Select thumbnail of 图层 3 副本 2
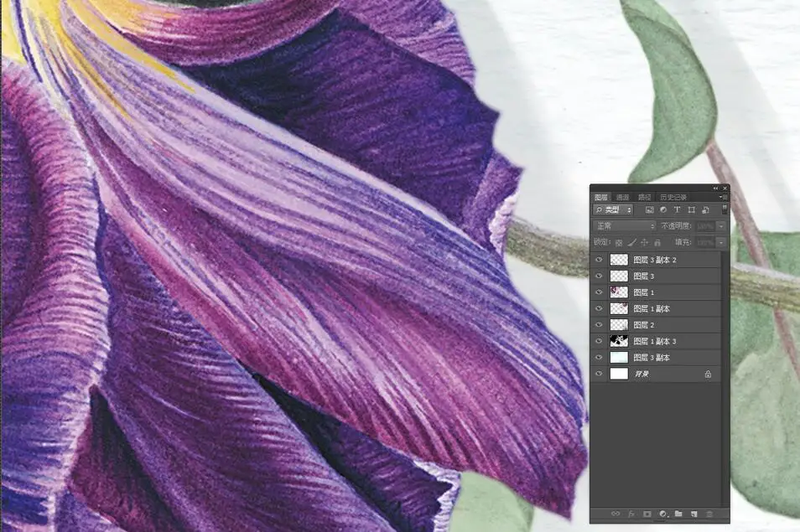The image size is (800, 532). click(x=619, y=260)
